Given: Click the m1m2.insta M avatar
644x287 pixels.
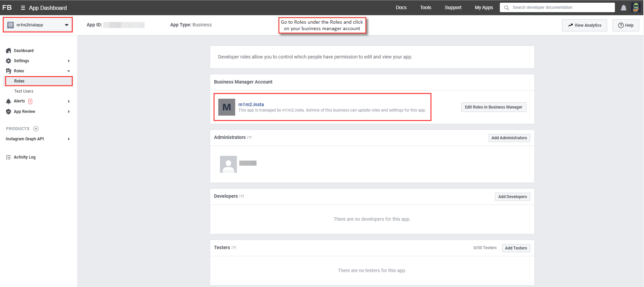Looking at the screenshot, I should click(227, 107).
